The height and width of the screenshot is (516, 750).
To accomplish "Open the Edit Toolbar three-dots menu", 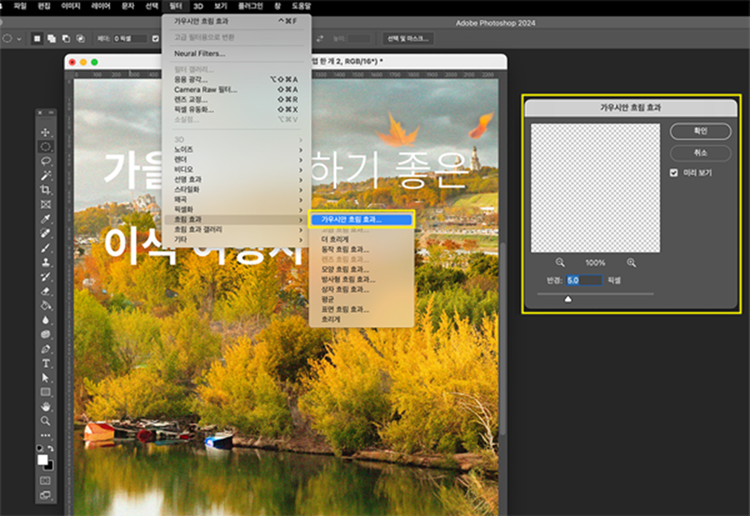I will click(45, 435).
